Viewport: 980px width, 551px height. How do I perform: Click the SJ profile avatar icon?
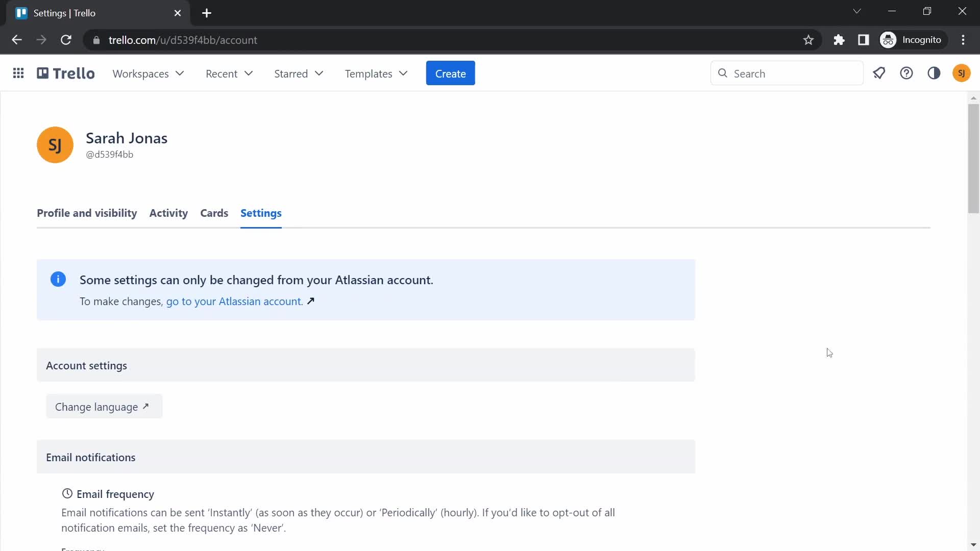[961, 73]
